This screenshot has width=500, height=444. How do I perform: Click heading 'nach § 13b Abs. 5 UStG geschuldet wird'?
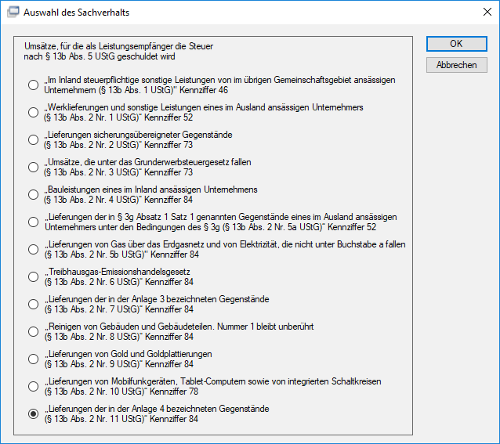(x=99, y=56)
